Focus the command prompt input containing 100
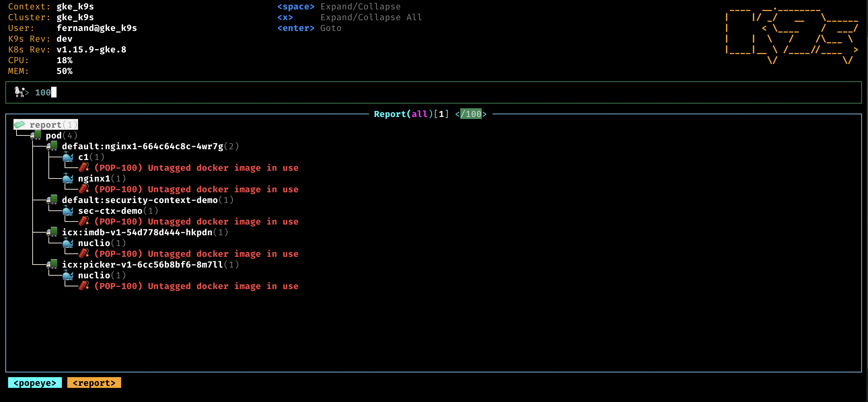This screenshot has height=402, width=868. coord(43,92)
